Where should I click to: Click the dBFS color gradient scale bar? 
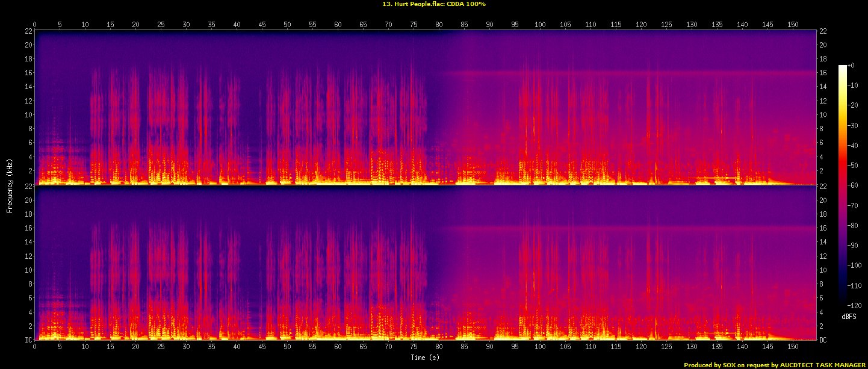pos(842,185)
